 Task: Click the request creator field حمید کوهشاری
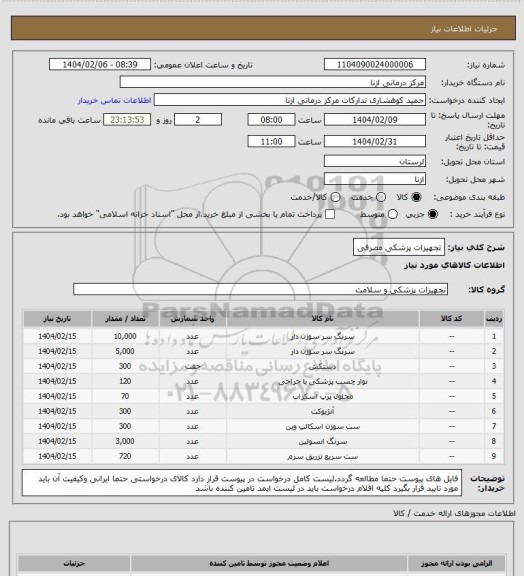coord(290,100)
